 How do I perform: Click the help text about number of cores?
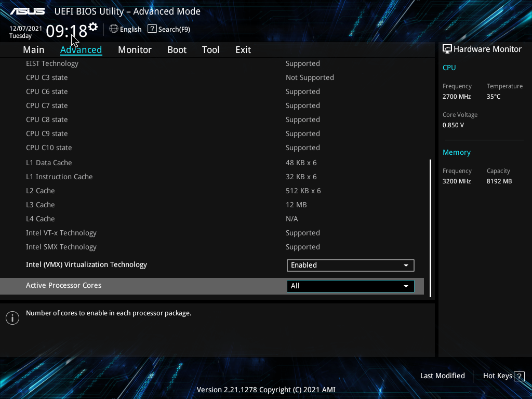pos(109,313)
